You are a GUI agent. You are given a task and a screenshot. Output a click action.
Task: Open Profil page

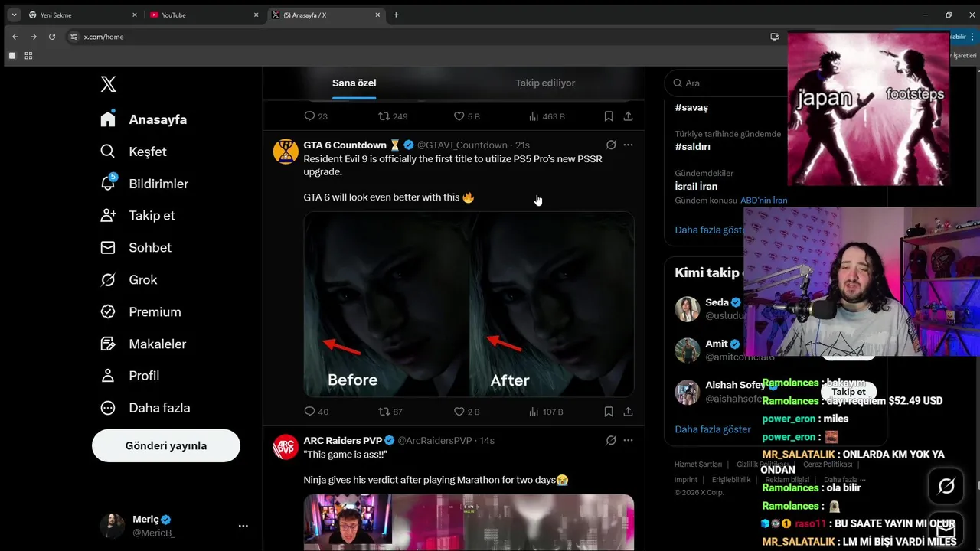pos(130,376)
